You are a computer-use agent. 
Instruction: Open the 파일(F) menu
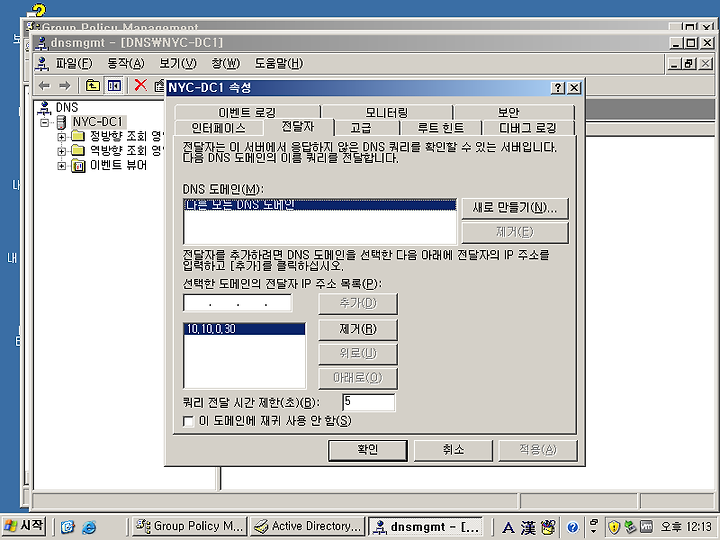pos(74,63)
